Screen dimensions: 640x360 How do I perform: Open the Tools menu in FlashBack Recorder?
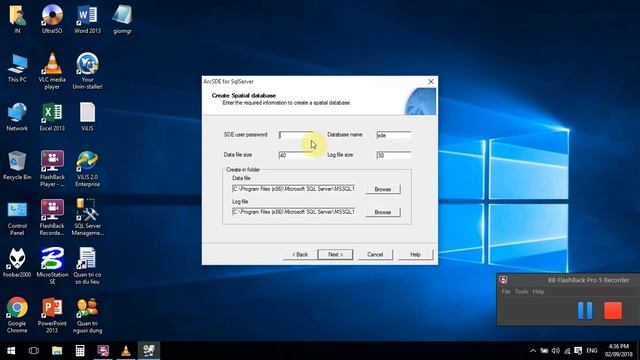point(521,291)
